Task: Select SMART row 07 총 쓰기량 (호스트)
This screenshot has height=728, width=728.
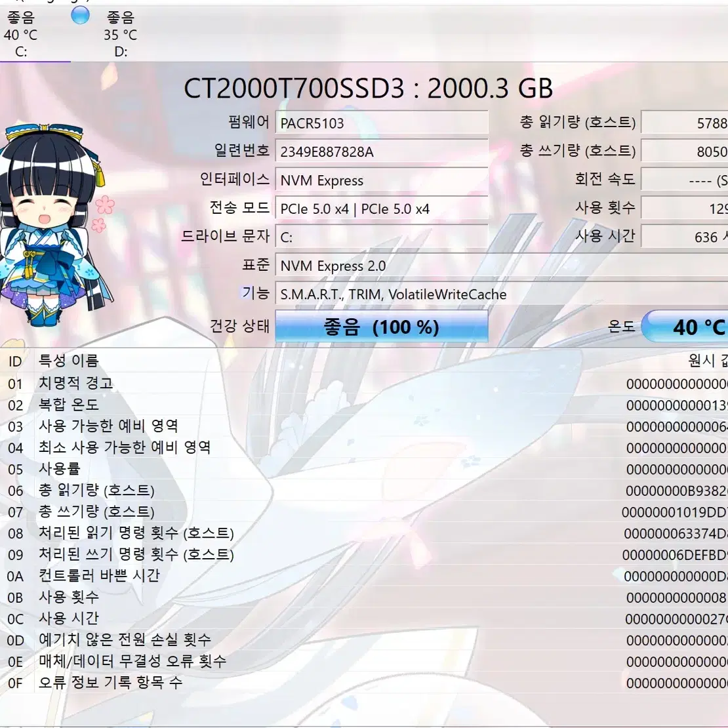Action: pos(364,512)
